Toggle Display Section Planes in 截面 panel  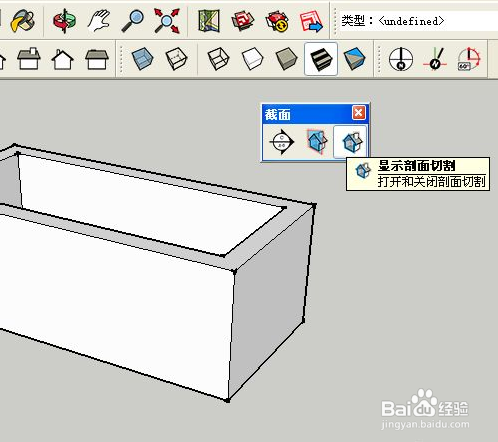[x=317, y=142]
